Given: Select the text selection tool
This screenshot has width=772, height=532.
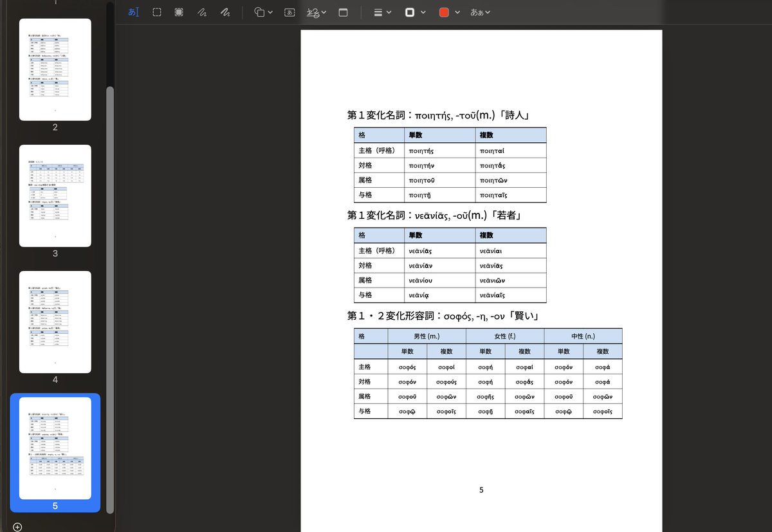Looking at the screenshot, I should click(x=133, y=12).
